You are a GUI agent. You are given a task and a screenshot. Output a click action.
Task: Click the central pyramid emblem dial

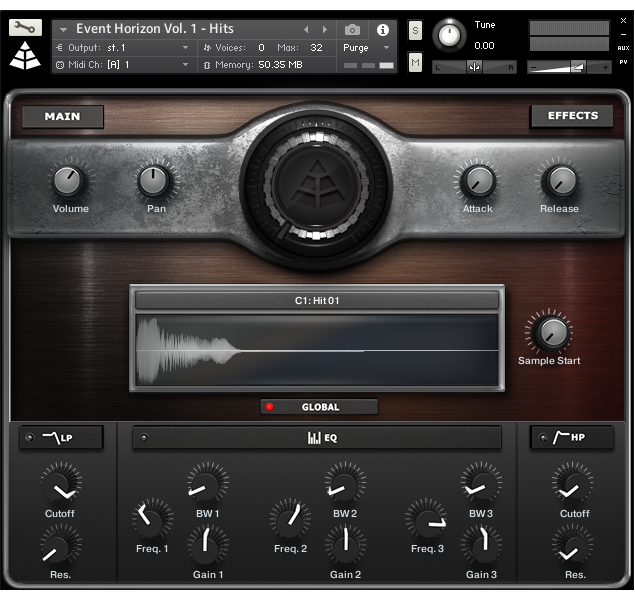[317, 187]
